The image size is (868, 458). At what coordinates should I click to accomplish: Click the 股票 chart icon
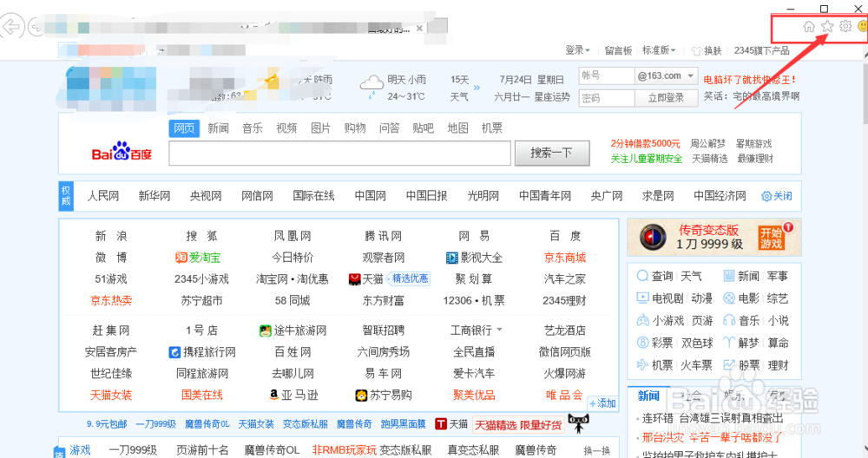click(x=729, y=364)
